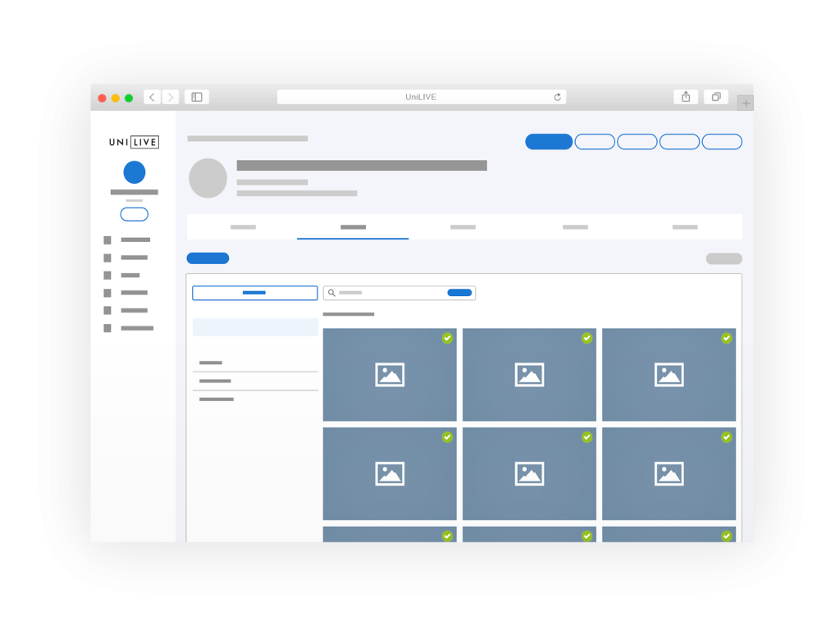This screenshot has height=630, width=840.
Task: Click the profile avatar circle in the header
Action: [x=208, y=178]
